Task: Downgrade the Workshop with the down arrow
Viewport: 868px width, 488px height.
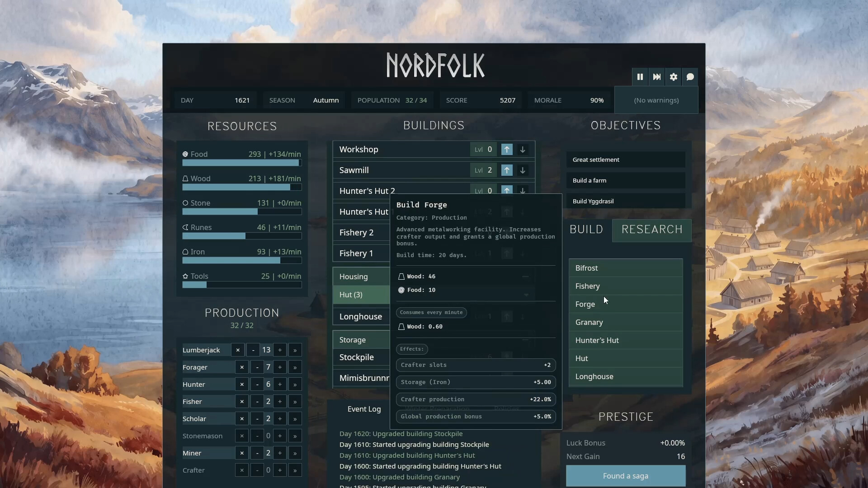Action: tap(523, 150)
